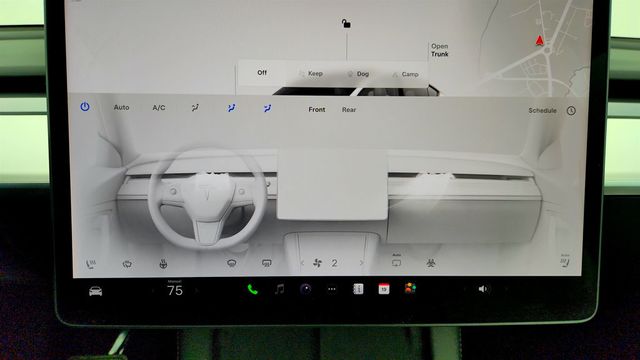Lower temperature with left arrow by 75

tap(153, 291)
